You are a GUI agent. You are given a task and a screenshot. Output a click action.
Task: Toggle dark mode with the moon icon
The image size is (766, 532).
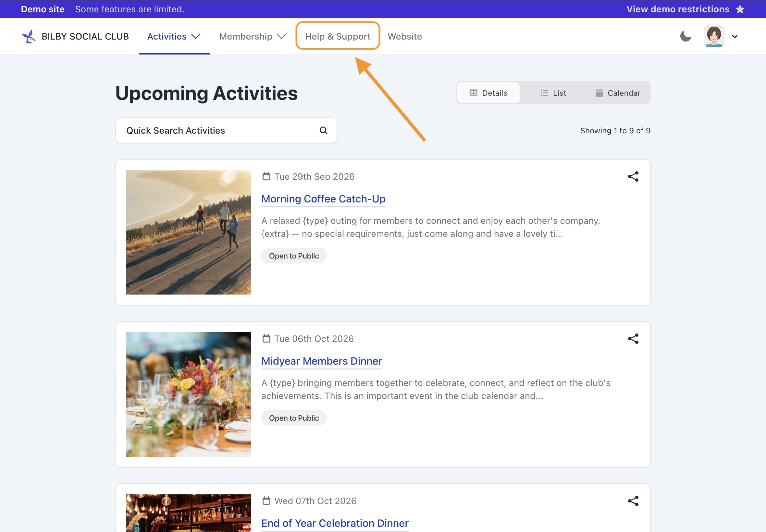click(x=686, y=36)
